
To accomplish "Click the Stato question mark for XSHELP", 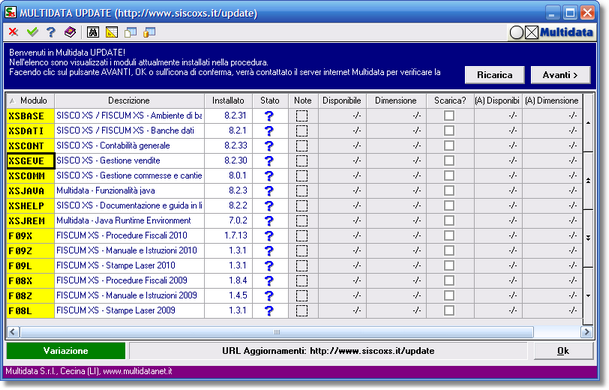I will (269, 205).
